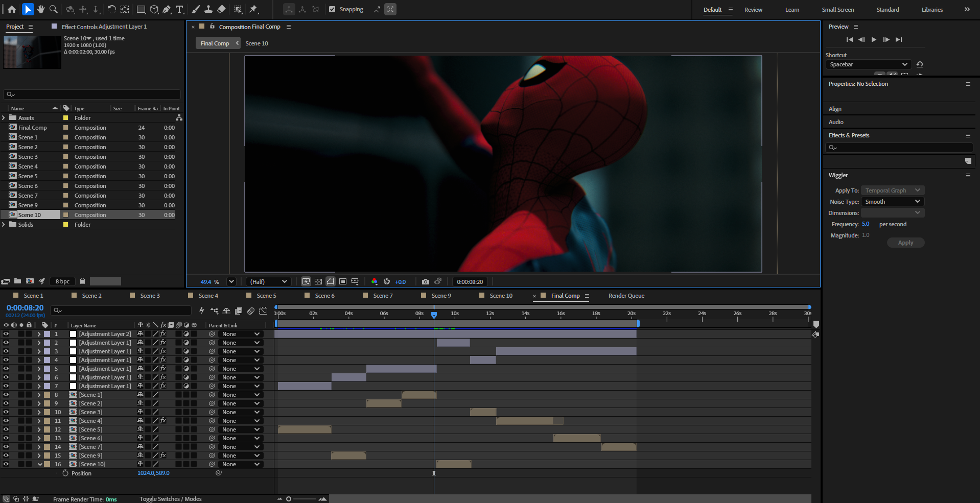Image resolution: width=980 pixels, height=503 pixels.
Task: Switch to the Learn workspace
Action: 792,10
